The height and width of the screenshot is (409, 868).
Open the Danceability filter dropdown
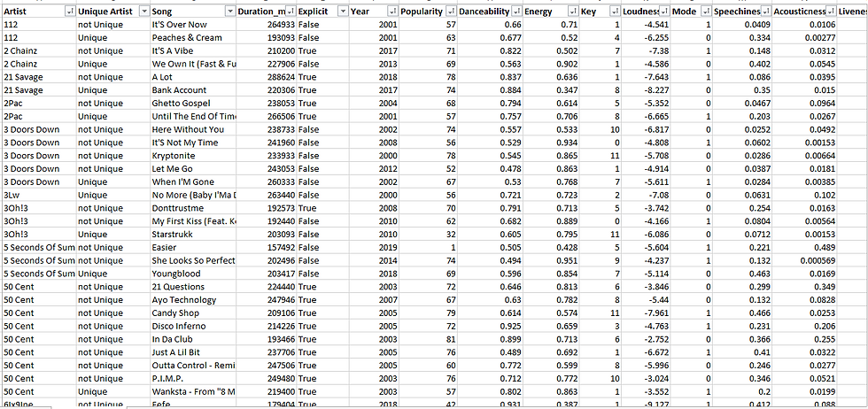click(516, 12)
